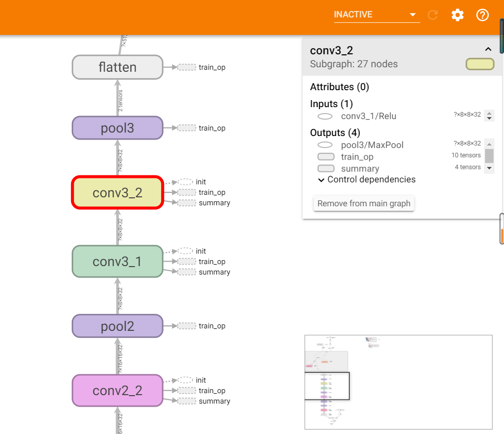Screen dimensions: 504x434
Task: Select the pool2 node in the graph
Action: [118, 326]
